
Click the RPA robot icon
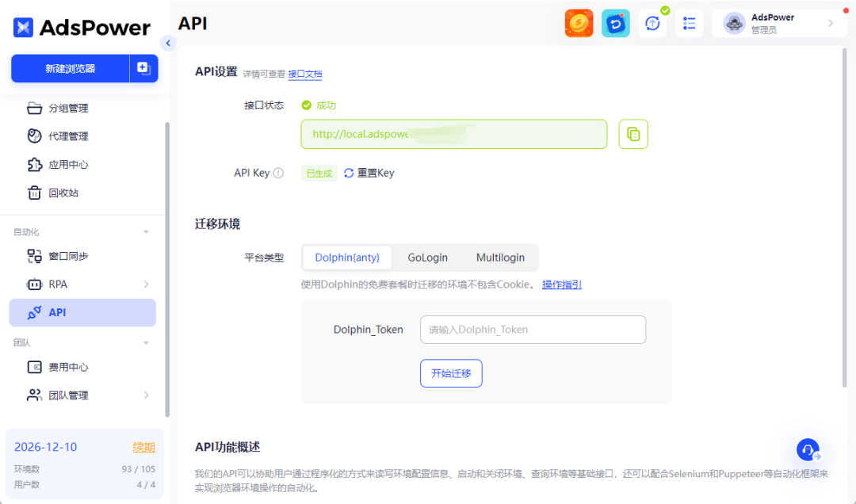pos(34,284)
